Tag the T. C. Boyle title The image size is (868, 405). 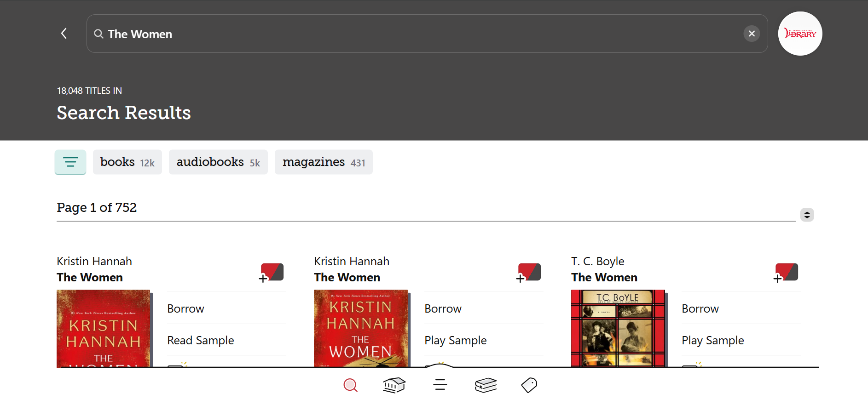[786, 273]
